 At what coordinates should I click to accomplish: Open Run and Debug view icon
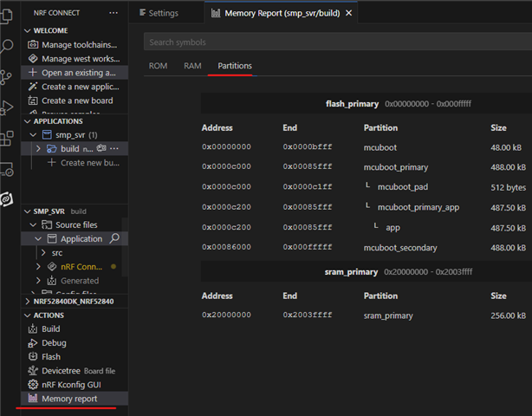point(7,108)
